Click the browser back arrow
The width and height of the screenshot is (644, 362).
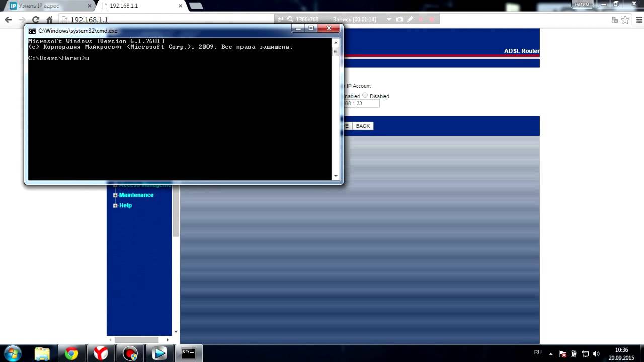(x=8, y=20)
